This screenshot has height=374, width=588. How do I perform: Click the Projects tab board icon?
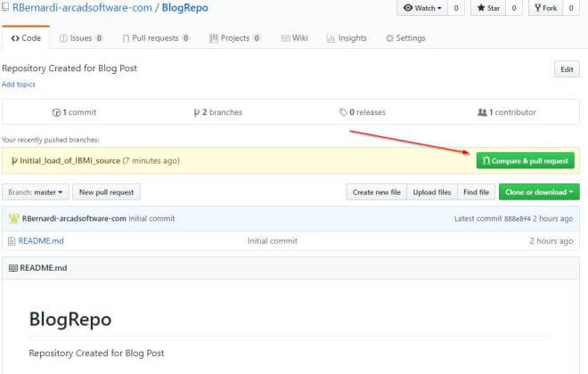[x=214, y=38]
